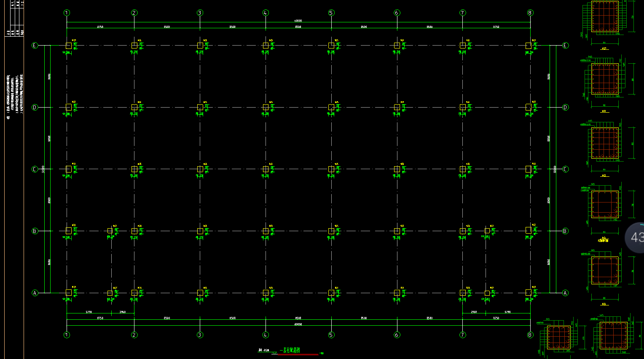Select intermediate column on axis B between grids 7-8
This screenshot has height=359, width=644.
pyautogui.click(x=487, y=231)
